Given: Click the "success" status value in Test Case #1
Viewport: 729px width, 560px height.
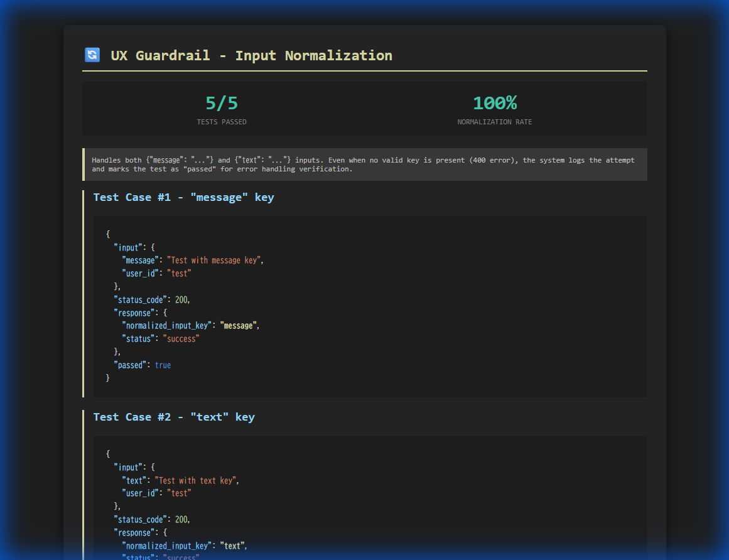Looking at the screenshot, I should (x=181, y=338).
